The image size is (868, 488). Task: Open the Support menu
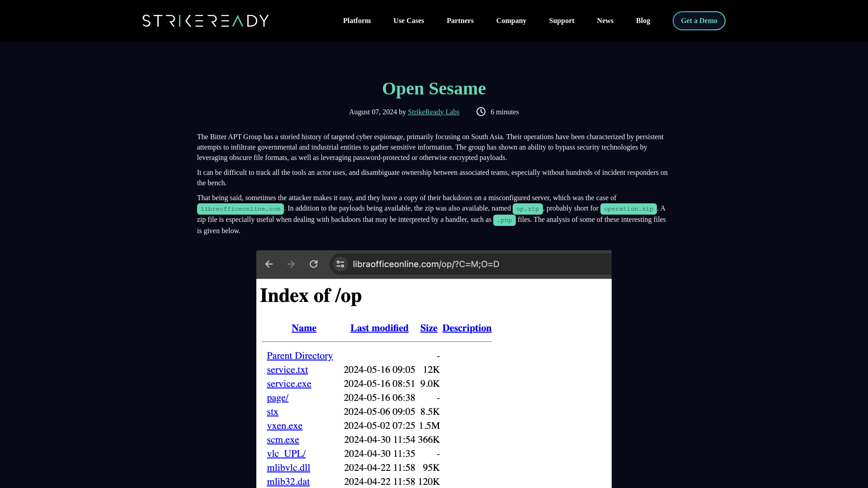[x=561, y=21]
